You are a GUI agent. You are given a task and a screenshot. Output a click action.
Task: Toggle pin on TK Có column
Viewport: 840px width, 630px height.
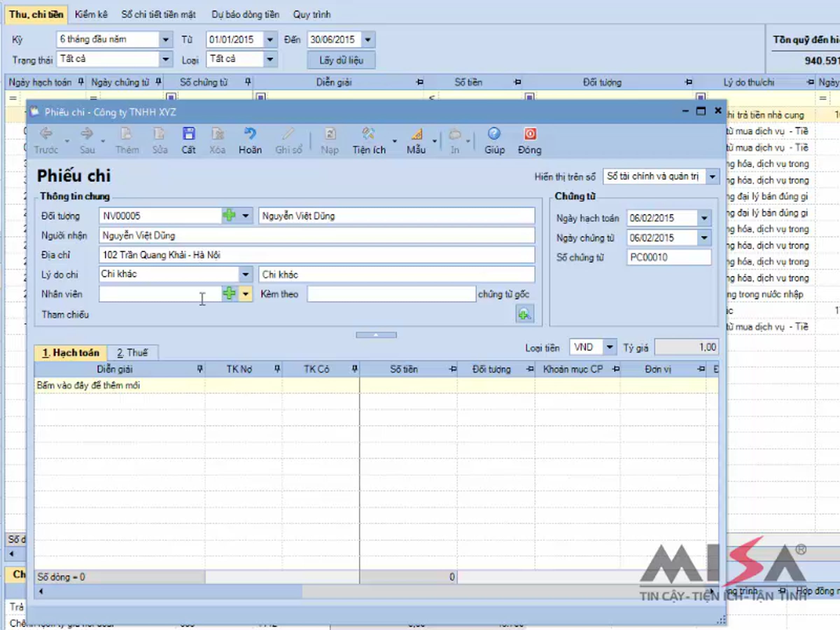354,369
